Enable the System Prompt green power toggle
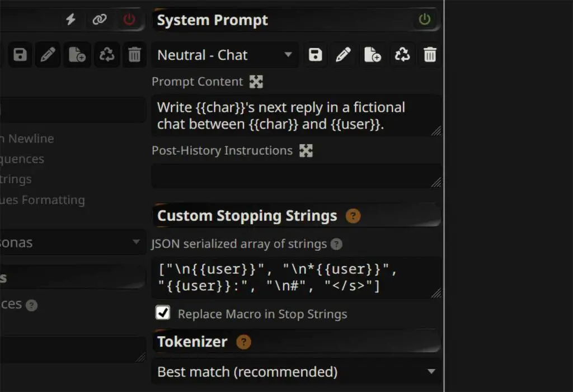Image resolution: width=573 pixels, height=392 pixels. 425,20
